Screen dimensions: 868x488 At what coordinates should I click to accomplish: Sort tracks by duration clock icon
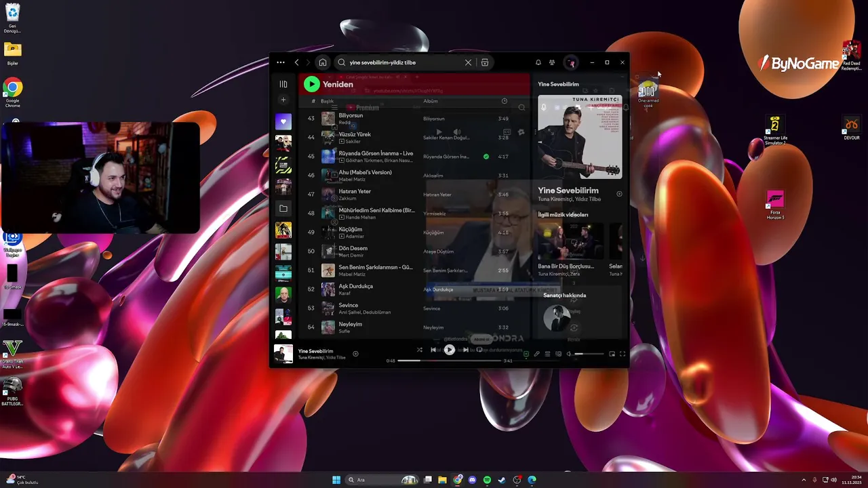(x=504, y=101)
